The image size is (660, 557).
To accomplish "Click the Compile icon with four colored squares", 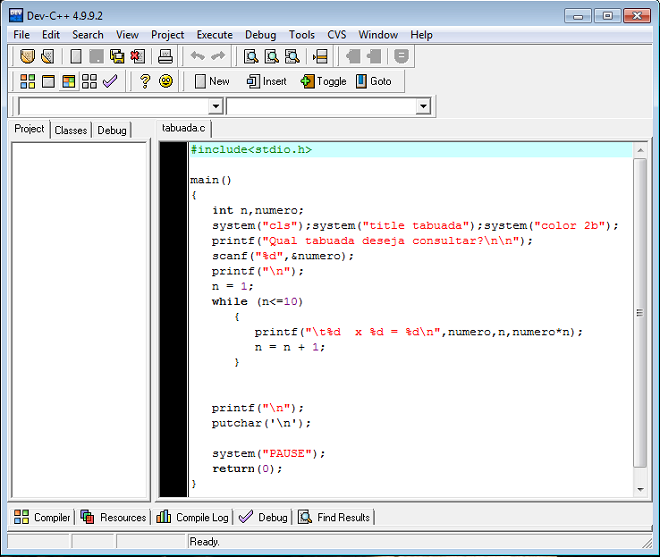I will click(x=28, y=81).
